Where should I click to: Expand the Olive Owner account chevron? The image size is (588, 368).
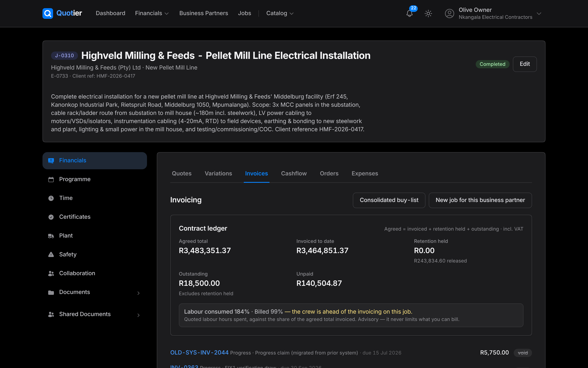pos(539,14)
